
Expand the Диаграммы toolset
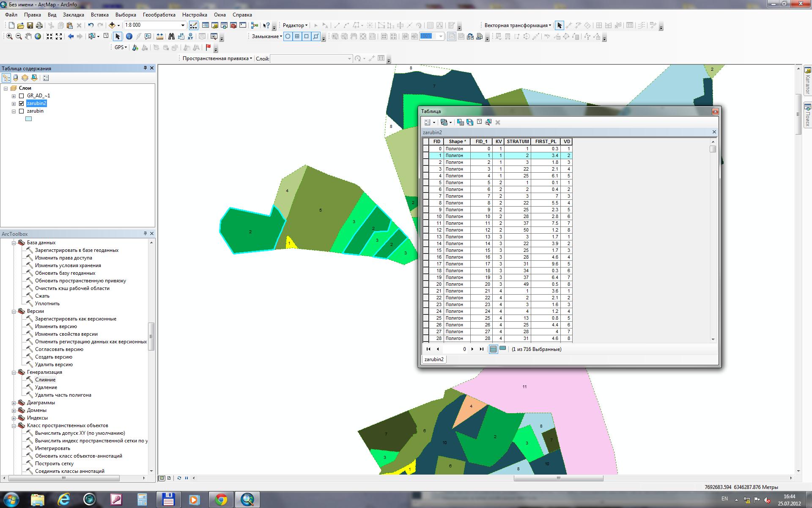14,403
